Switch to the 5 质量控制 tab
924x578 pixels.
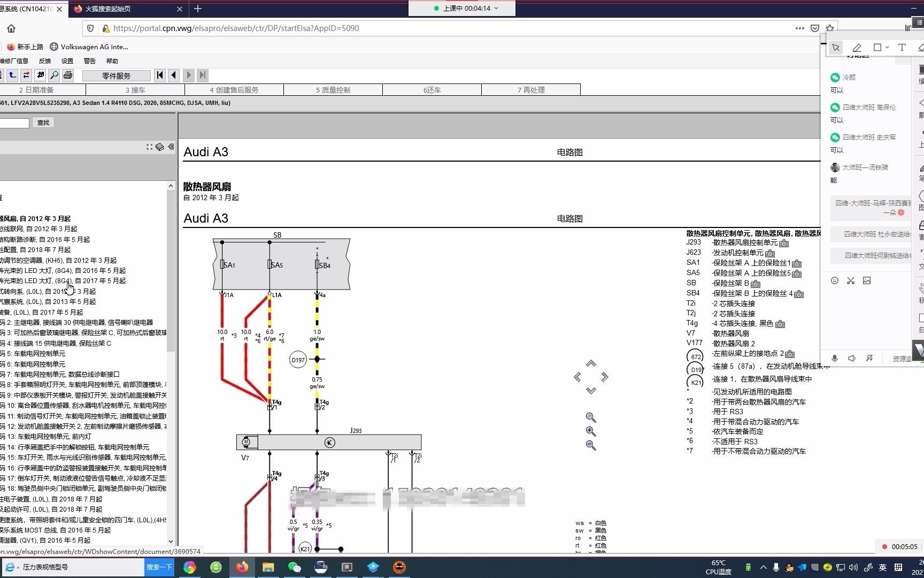(x=333, y=90)
